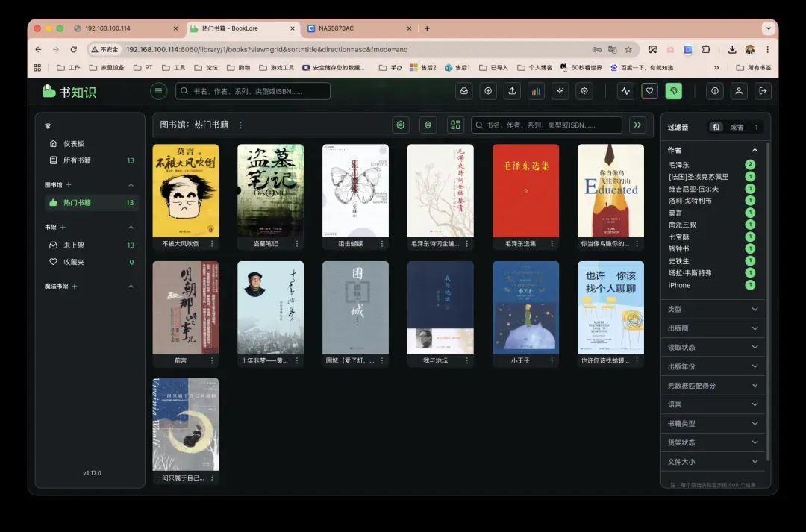Viewport: 806px width, 532px height.
Task: Open the user profile icon
Action: click(x=739, y=91)
